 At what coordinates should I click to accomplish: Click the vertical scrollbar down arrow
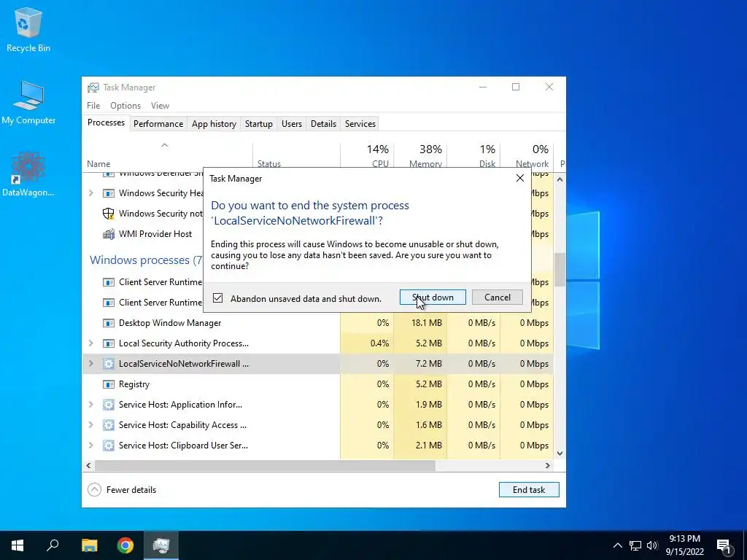tap(560, 454)
